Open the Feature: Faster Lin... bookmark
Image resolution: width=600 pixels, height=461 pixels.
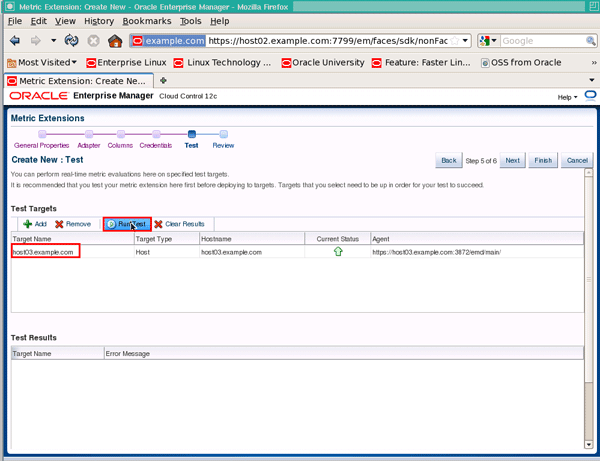[x=421, y=62]
